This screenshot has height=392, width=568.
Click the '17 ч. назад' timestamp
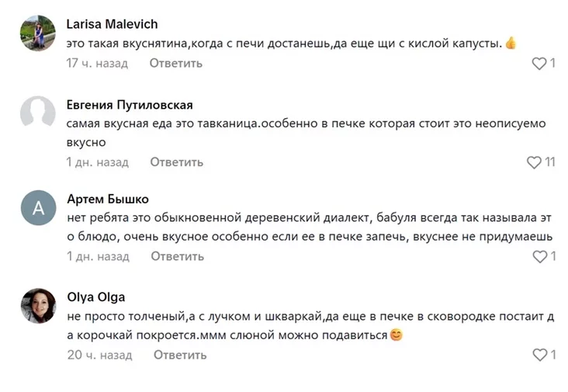97,63
